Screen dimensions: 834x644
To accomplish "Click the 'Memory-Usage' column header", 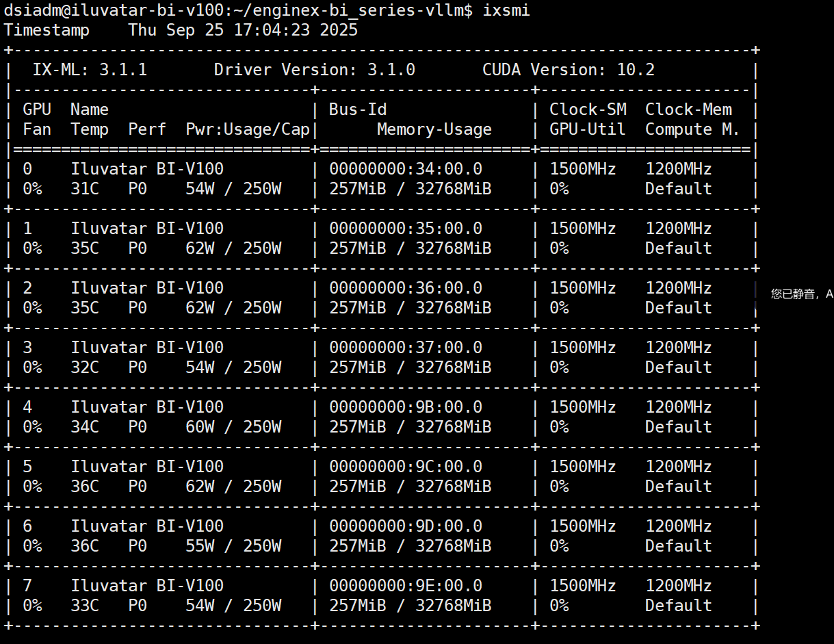I will [x=434, y=129].
